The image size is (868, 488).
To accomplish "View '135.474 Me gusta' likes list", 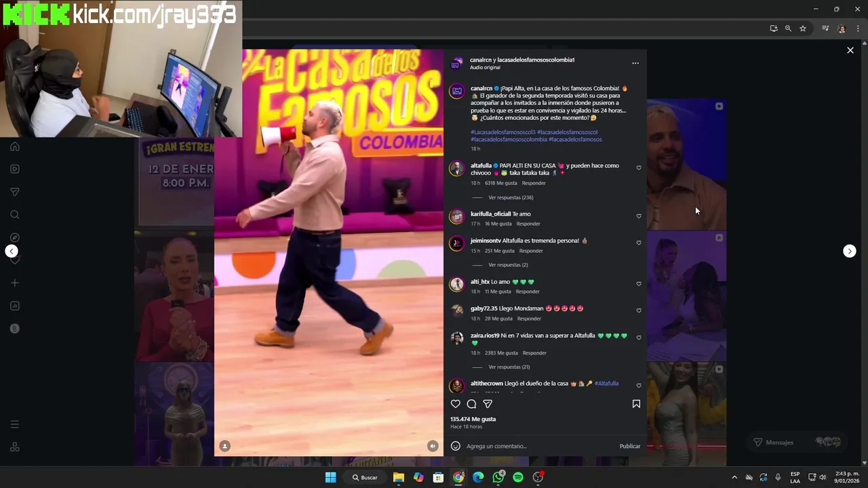I will click(x=473, y=419).
